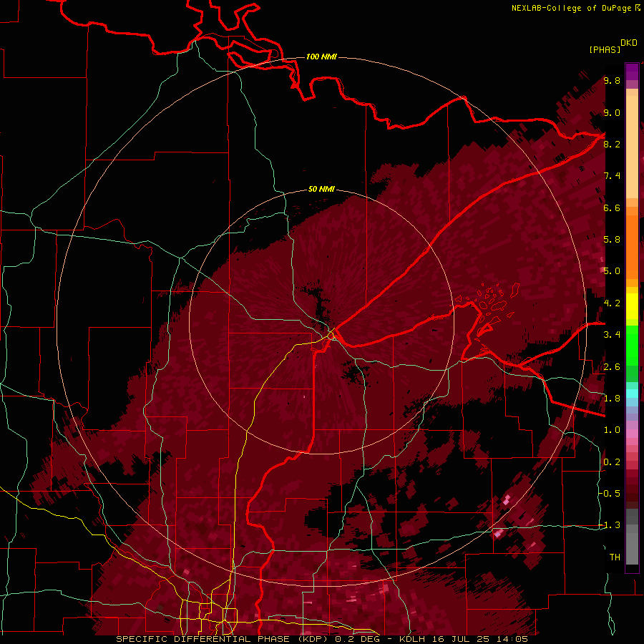This screenshot has width=644, height=644.
Task: Click the 16 JUL 25 14:05 timestamp
Action: [x=479, y=639]
